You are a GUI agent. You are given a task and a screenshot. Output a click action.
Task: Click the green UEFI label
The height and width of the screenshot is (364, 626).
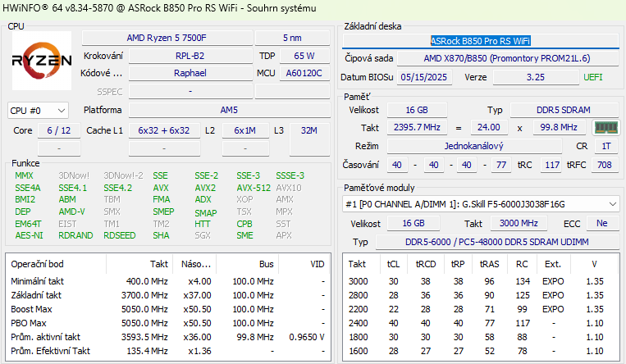pyautogui.click(x=593, y=77)
